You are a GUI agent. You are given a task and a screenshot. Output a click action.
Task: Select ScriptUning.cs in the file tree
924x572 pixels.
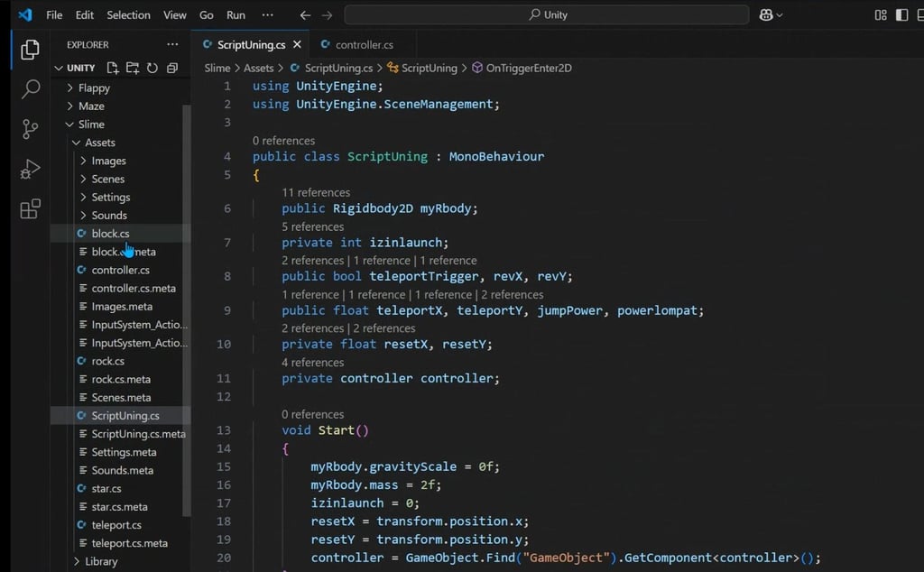pyautogui.click(x=120, y=416)
